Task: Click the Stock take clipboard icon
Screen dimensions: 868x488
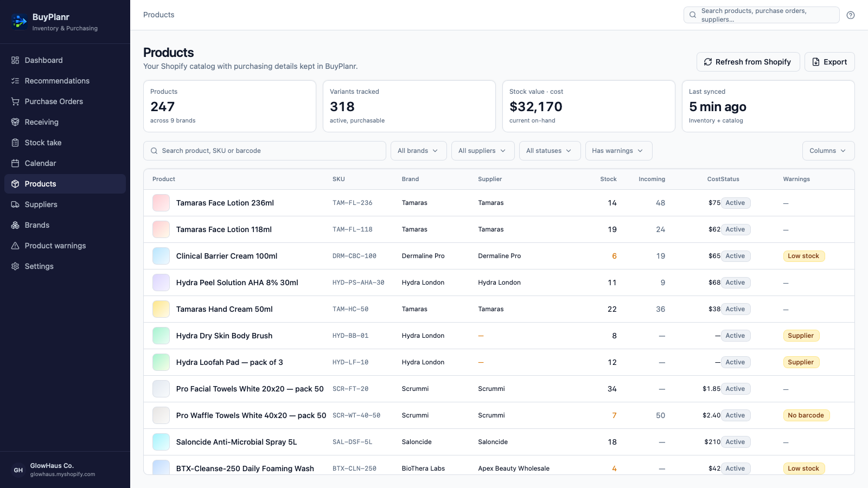Action: pyautogui.click(x=15, y=143)
